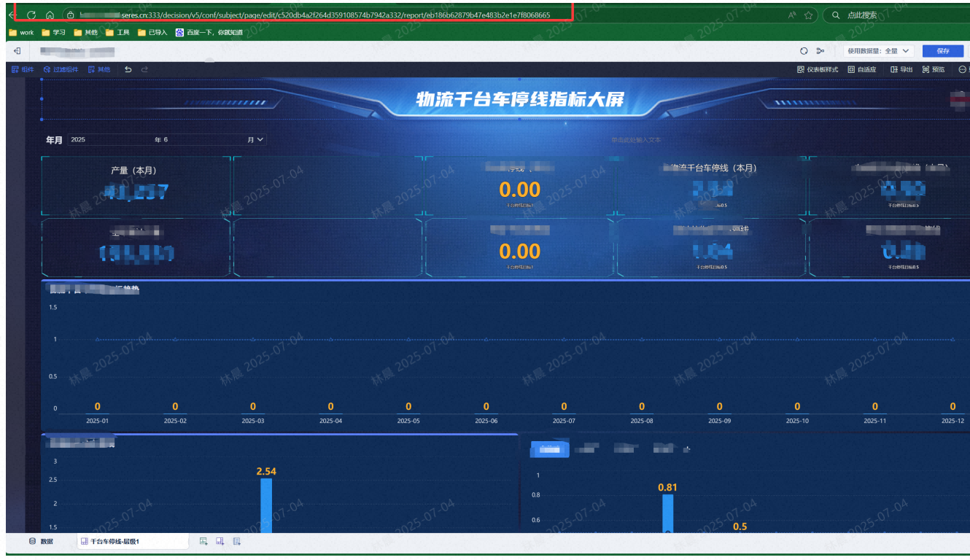Open the 组件 components menu
The image size is (970, 560).
tap(23, 69)
